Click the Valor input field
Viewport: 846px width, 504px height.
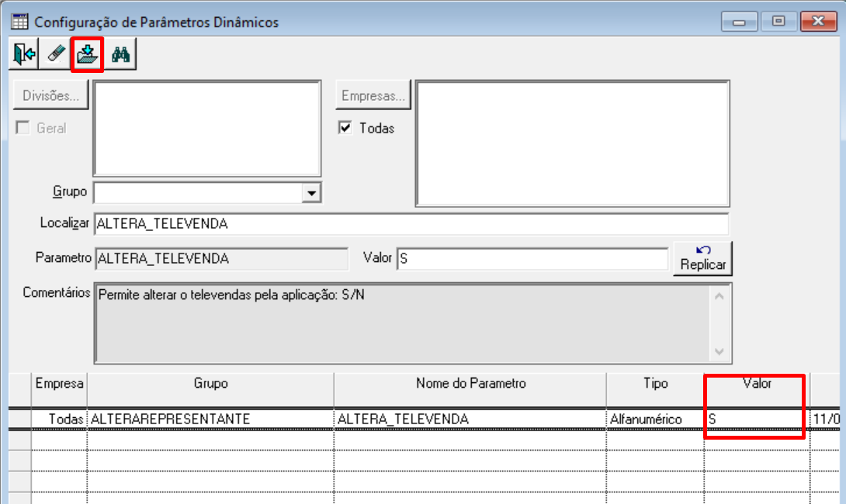click(532, 259)
